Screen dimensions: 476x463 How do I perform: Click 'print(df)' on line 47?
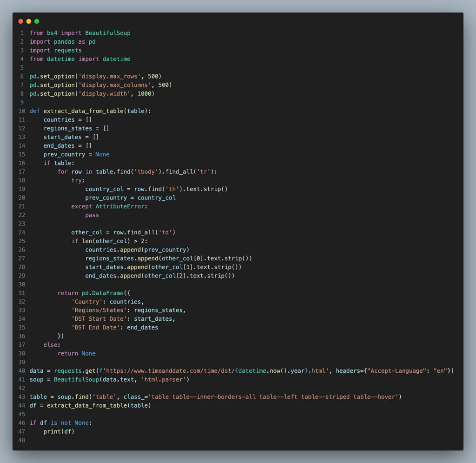(59, 431)
